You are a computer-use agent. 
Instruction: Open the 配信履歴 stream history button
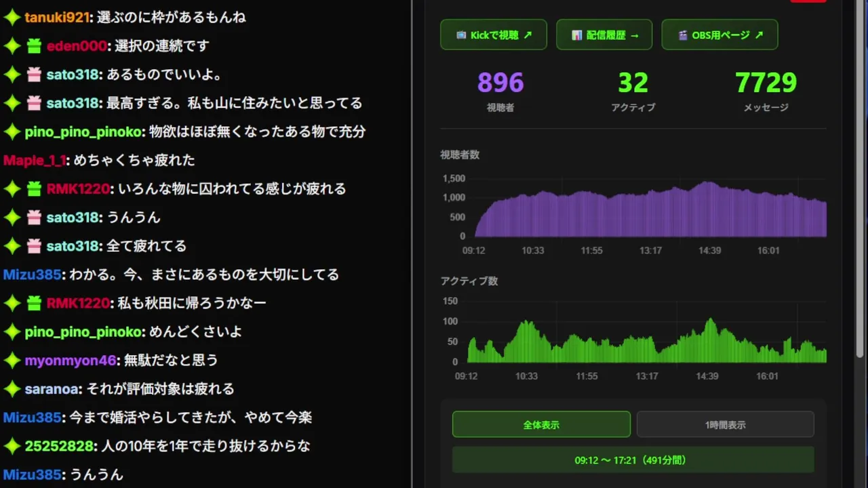click(x=604, y=35)
